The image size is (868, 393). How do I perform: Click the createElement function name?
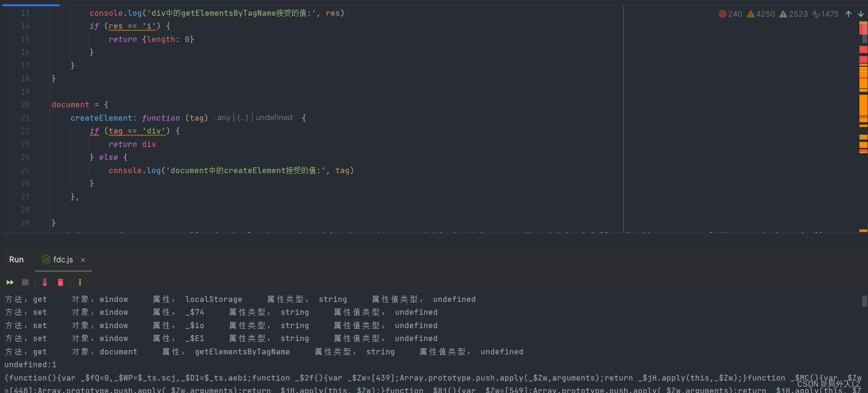(101, 118)
